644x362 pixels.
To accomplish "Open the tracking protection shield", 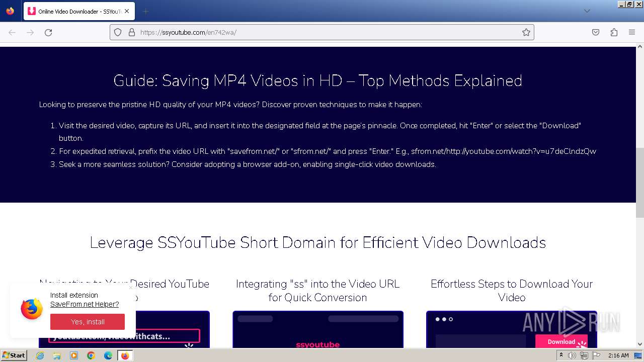I will click(x=118, y=32).
